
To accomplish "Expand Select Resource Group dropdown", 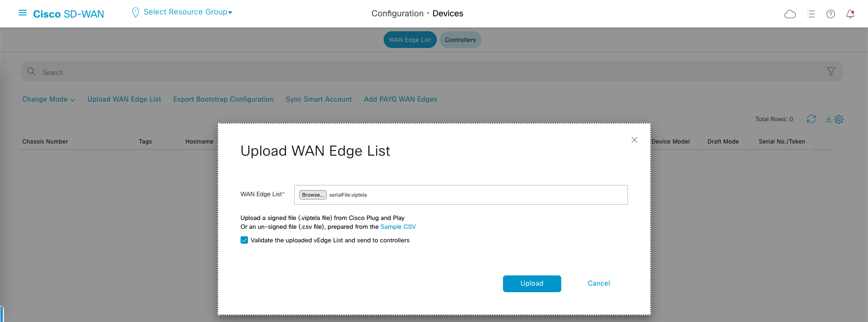I will coord(187,12).
